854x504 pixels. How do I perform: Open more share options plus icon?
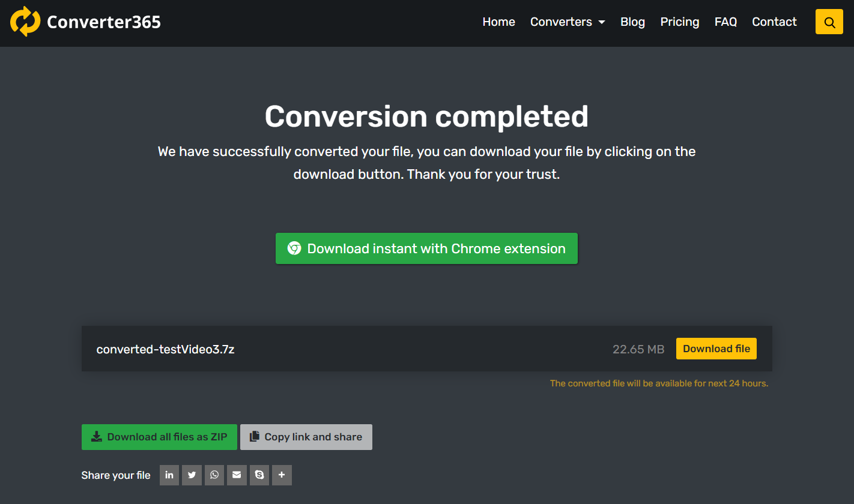[x=282, y=475]
